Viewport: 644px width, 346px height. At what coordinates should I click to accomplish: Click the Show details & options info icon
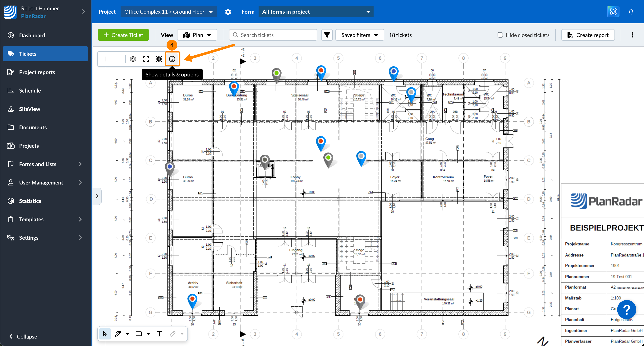[x=172, y=59]
